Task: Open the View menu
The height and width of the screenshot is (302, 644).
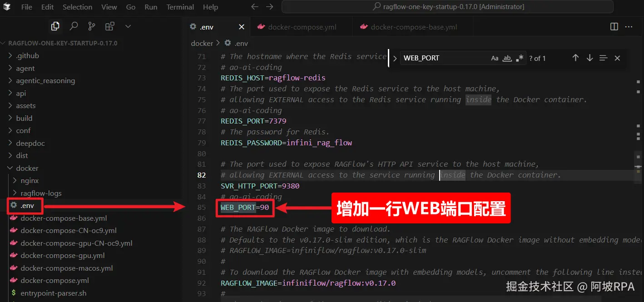Action: (109, 7)
